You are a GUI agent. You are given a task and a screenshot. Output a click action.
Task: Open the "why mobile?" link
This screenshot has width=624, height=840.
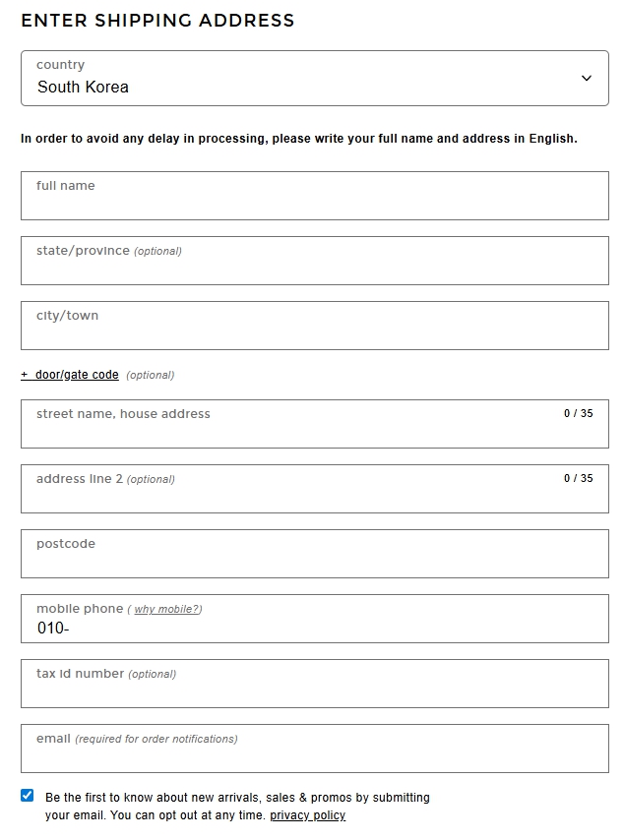(x=167, y=610)
